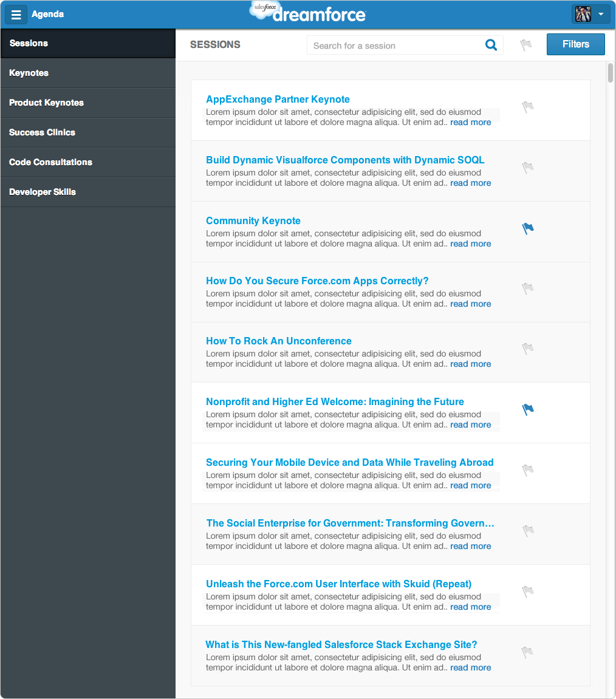Click read more under Unleash the Force.com

[x=470, y=607]
